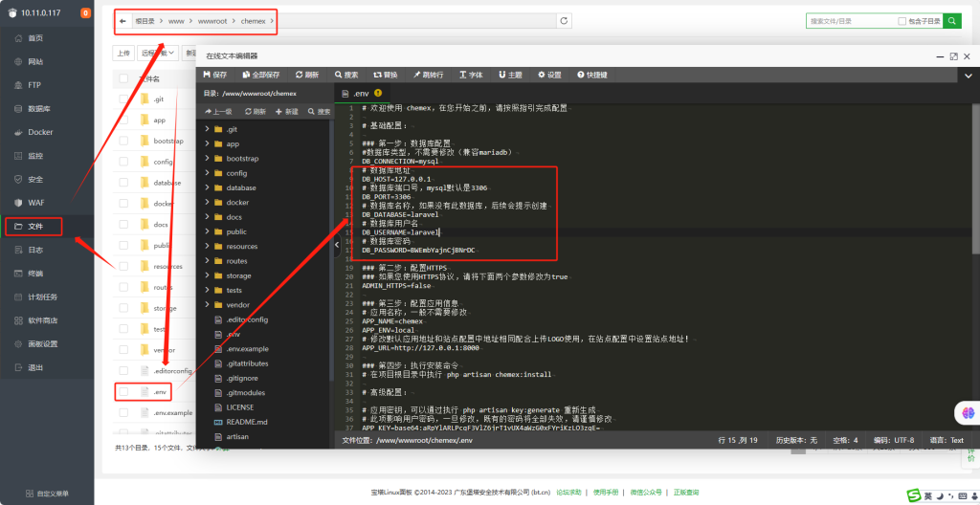Click the back arrow beside the breadcrumb
The image size is (980, 505).
[122, 21]
